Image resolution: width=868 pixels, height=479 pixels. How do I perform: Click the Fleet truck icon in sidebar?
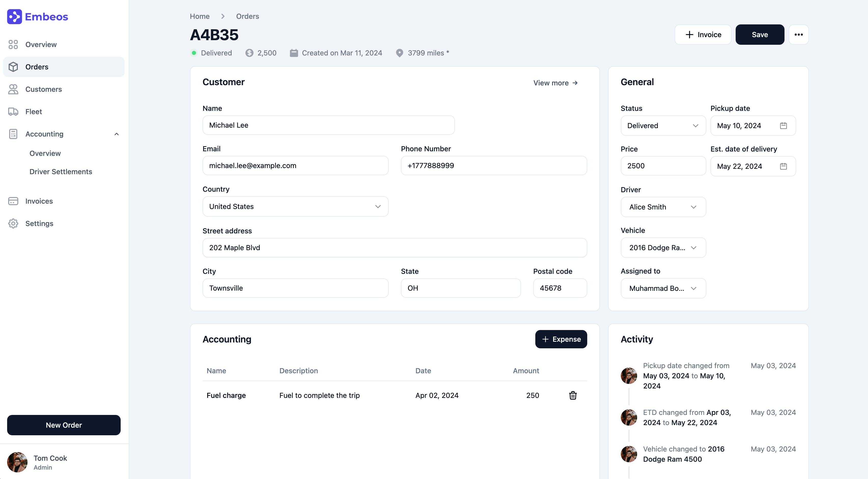13,112
